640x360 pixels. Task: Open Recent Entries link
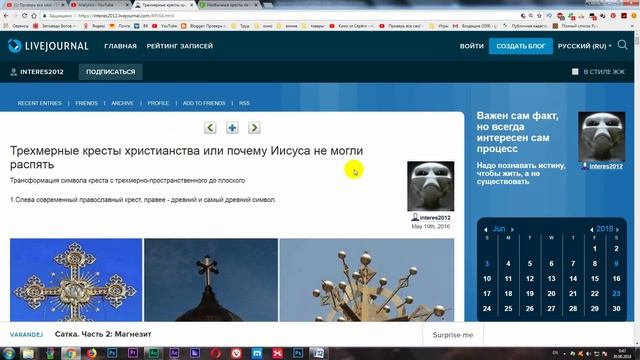click(x=40, y=103)
